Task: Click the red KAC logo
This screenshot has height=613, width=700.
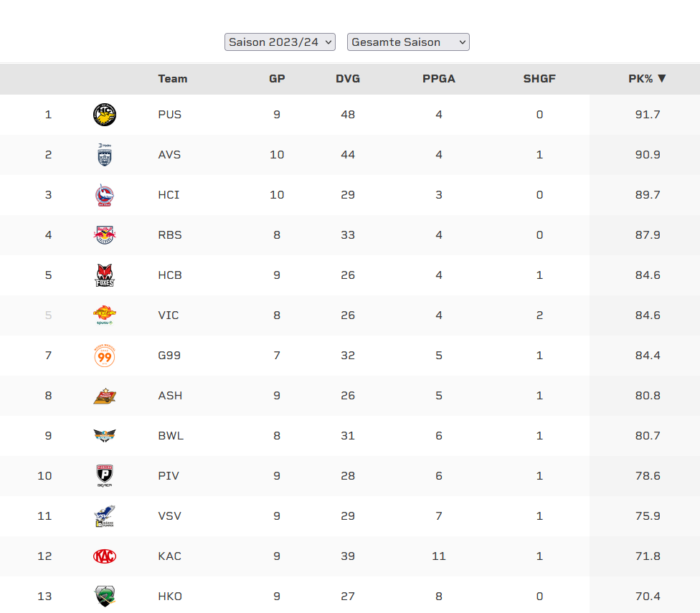Action: coord(105,556)
